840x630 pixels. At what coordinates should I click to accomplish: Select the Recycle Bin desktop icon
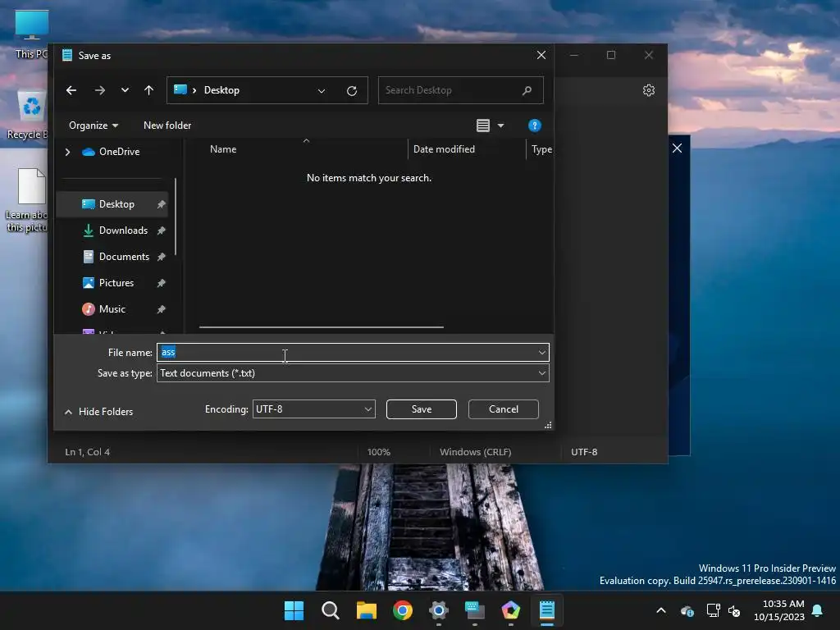point(28,115)
